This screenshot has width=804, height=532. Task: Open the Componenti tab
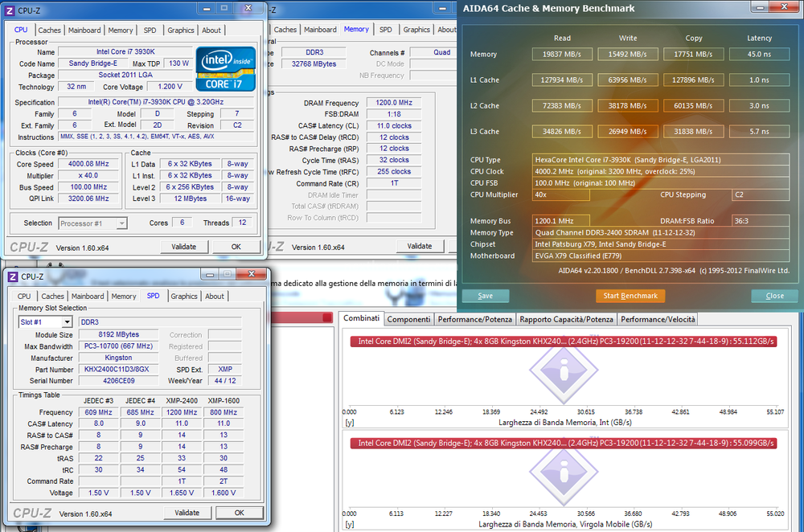click(x=408, y=319)
